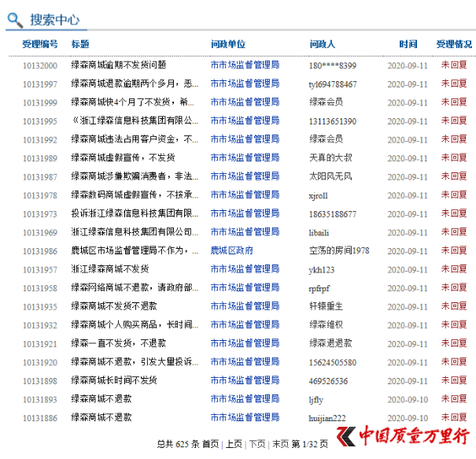Viewport: 476px width, 459px height.
Task: Select record number 10131997
Action: tap(40, 84)
